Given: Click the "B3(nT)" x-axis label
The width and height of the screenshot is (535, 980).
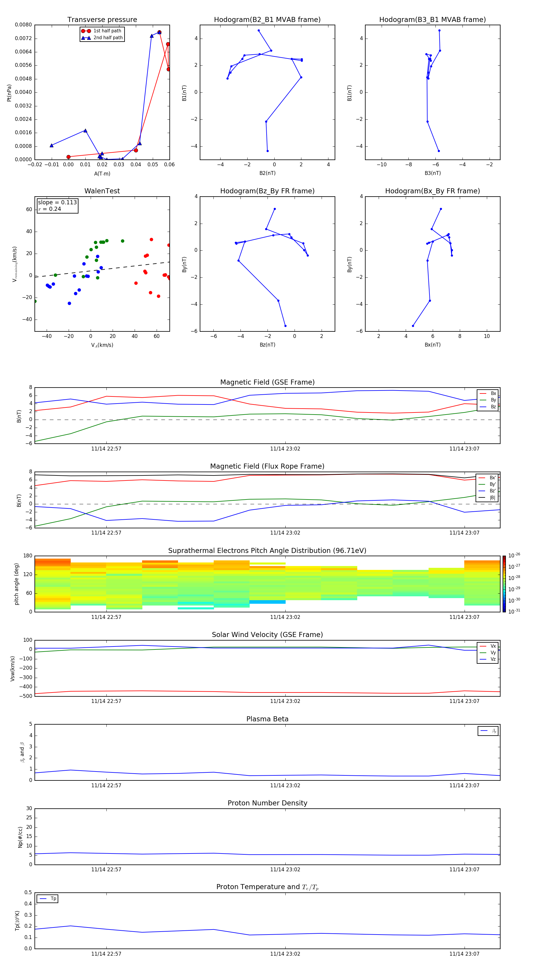Looking at the screenshot, I should coord(432,173).
